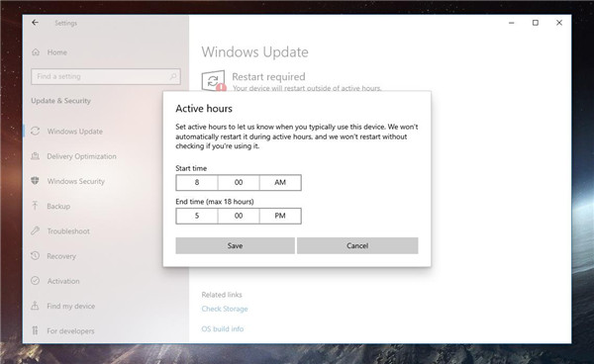Open the End time hour selector
The image size is (594, 364).
[x=197, y=216]
